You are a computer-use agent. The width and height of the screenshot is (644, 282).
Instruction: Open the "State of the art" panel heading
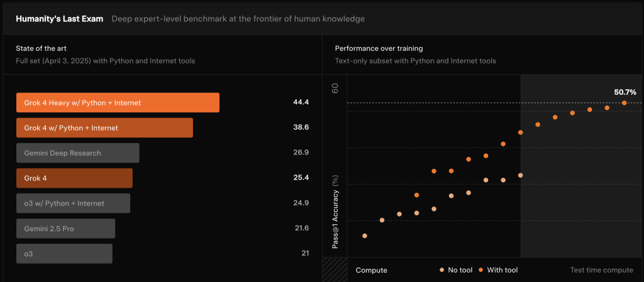click(42, 48)
